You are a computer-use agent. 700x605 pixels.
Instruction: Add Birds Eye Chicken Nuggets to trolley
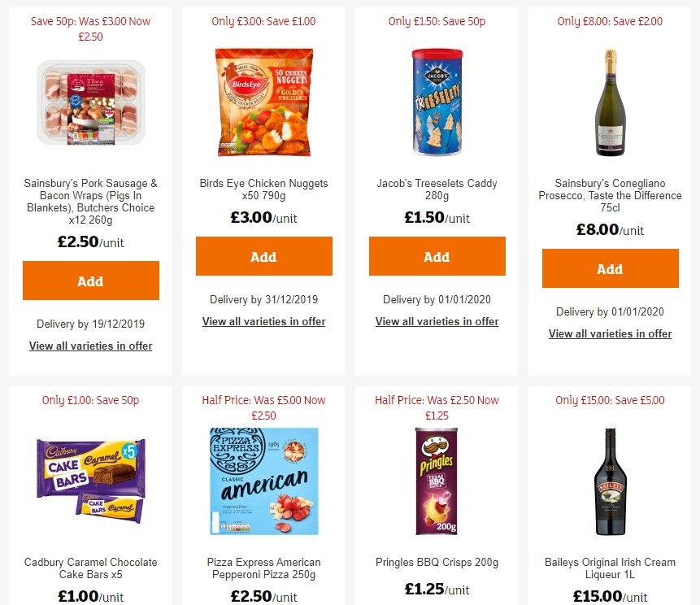(x=263, y=256)
